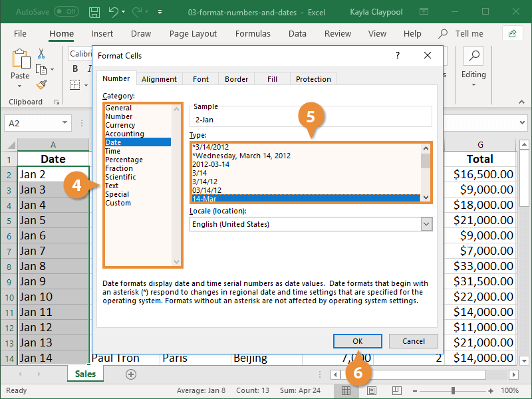Click the Redo arrow icon
Viewport: 532px width, 399px height.
(x=137, y=12)
